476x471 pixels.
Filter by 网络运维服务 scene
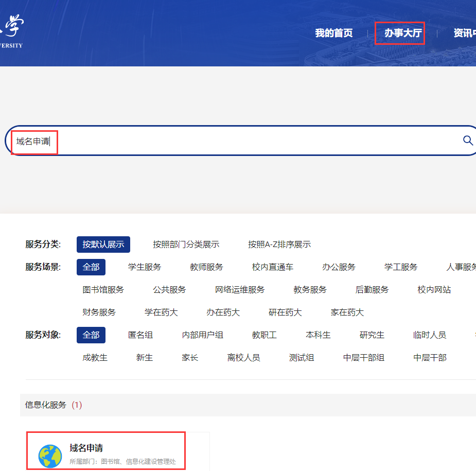[239, 289]
